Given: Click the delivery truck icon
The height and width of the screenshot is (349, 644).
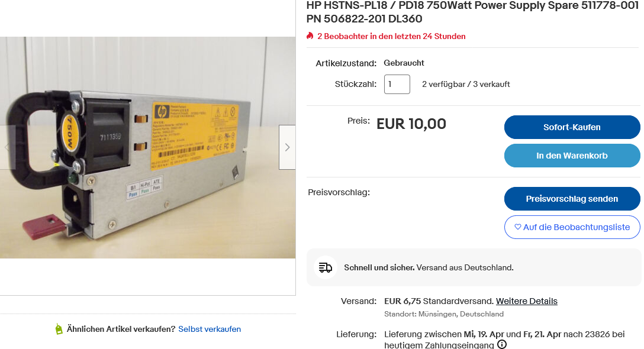Looking at the screenshot, I should [x=326, y=268].
